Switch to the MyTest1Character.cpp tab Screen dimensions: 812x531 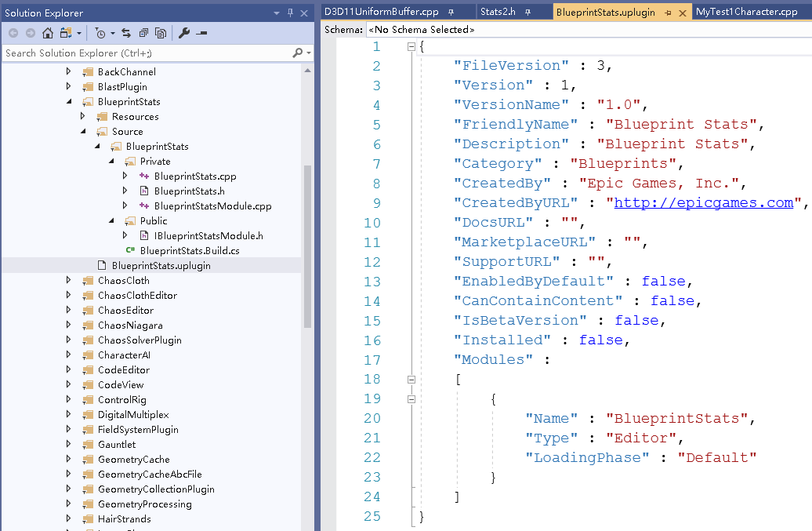(x=747, y=12)
